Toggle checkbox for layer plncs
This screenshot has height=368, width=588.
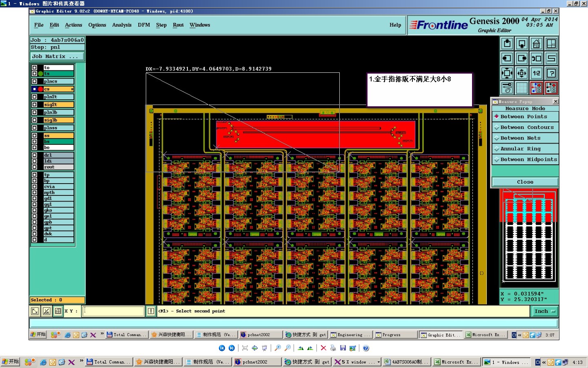tap(34, 81)
